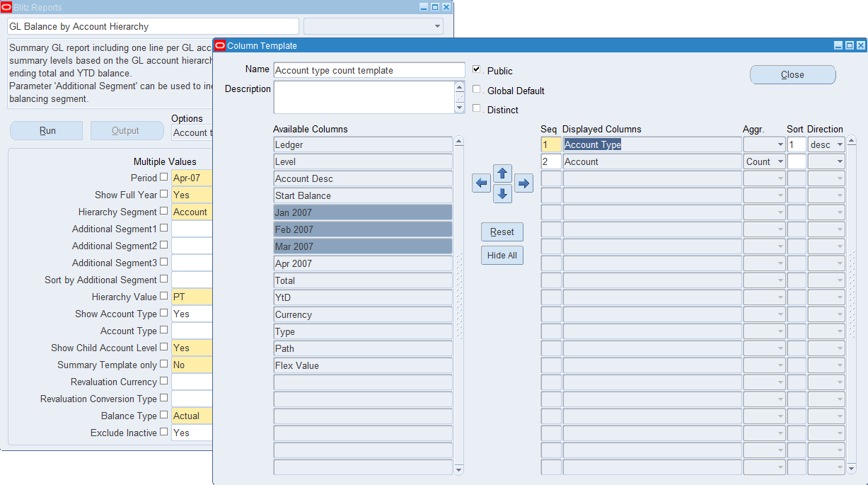Screen dimensions: 868x485
Task: Select Feb 2007 in Available Columns
Action: 363,229
